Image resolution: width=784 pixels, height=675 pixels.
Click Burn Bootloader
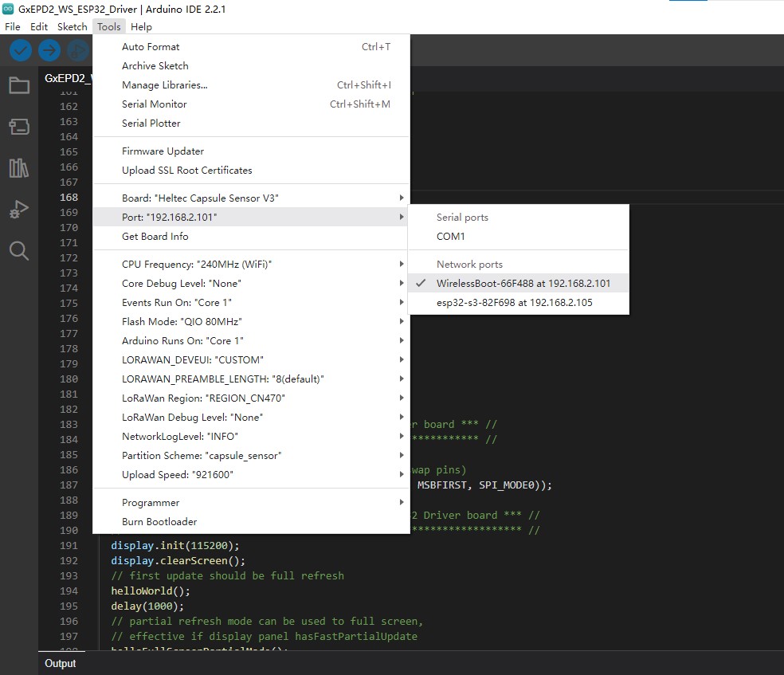pos(159,521)
